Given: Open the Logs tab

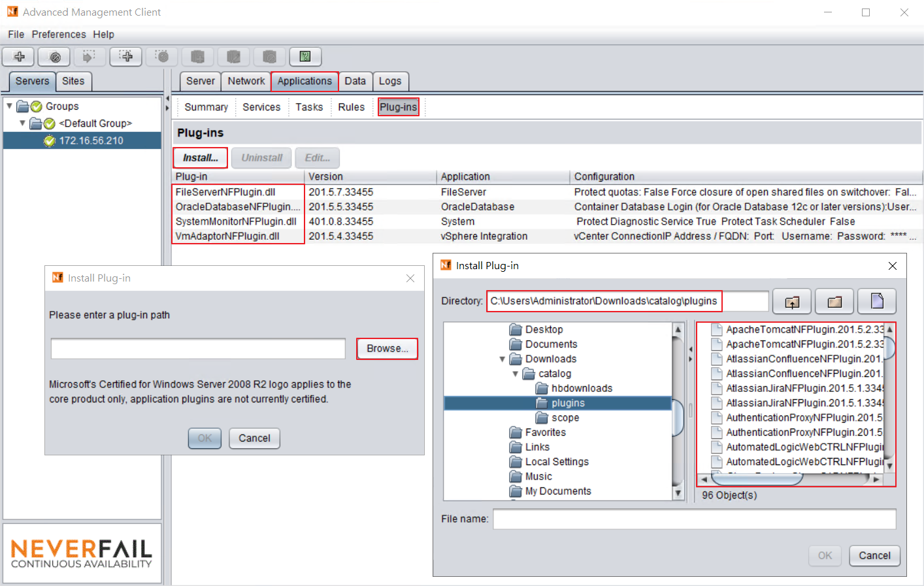Looking at the screenshot, I should pyautogui.click(x=390, y=81).
